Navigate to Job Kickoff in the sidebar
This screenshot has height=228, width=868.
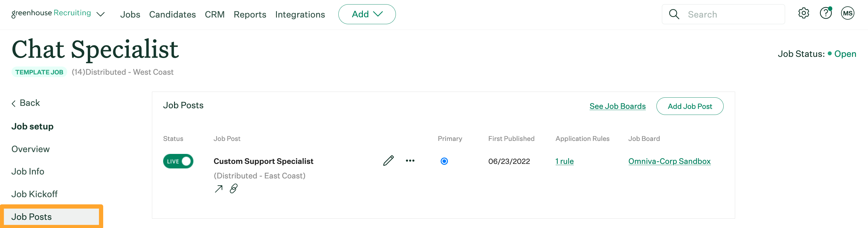pyautogui.click(x=34, y=194)
